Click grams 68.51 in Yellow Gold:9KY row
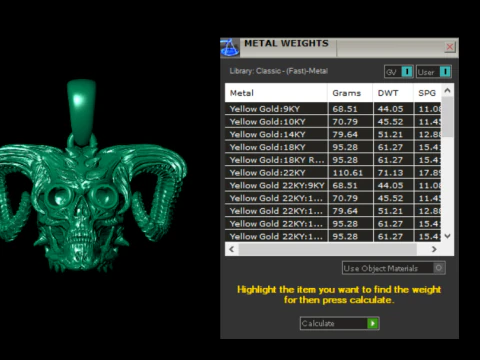Screen dimensions: 480x360 [345, 109]
